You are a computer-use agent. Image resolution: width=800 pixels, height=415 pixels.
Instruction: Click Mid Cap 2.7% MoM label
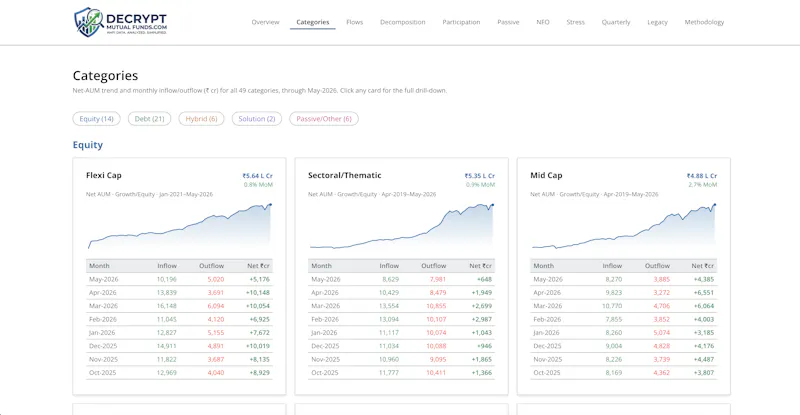click(x=703, y=185)
